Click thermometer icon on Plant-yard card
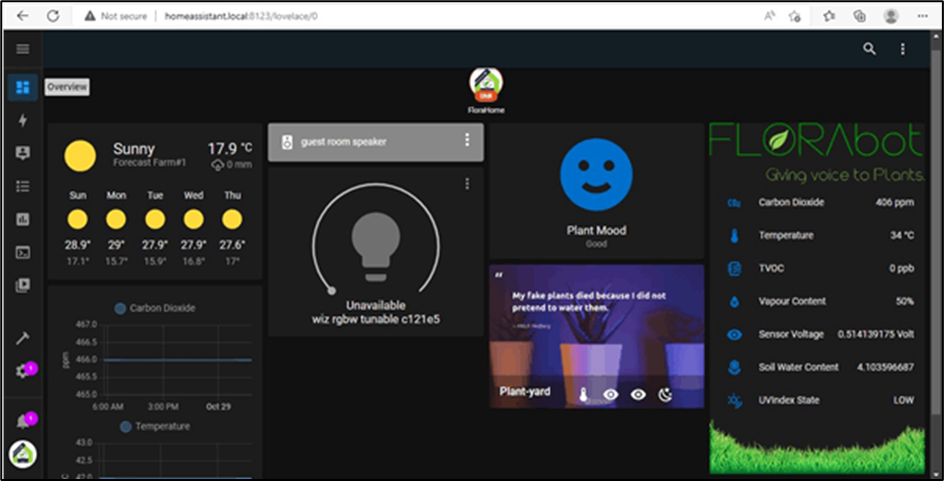Screen dimensions: 944x481 coord(583,395)
